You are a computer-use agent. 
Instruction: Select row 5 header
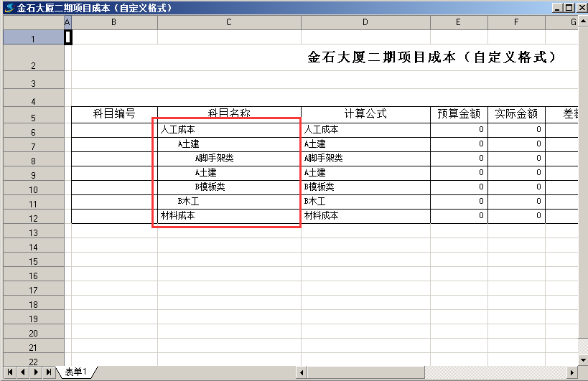(x=33, y=118)
